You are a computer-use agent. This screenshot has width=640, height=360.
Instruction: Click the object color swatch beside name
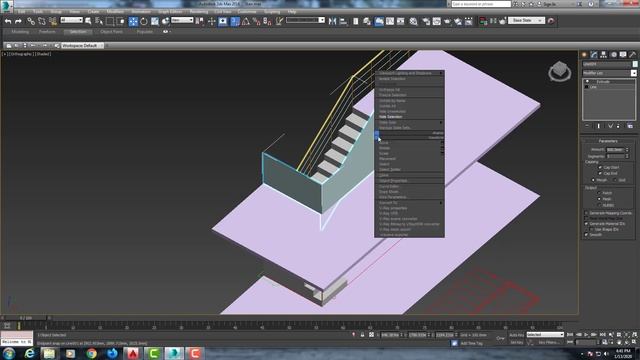(x=635, y=64)
